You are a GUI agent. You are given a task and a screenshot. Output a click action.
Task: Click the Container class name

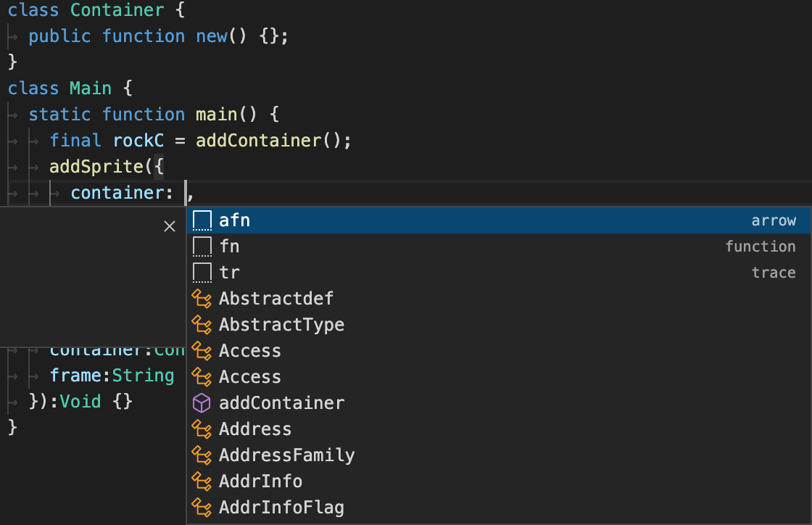[117, 9]
